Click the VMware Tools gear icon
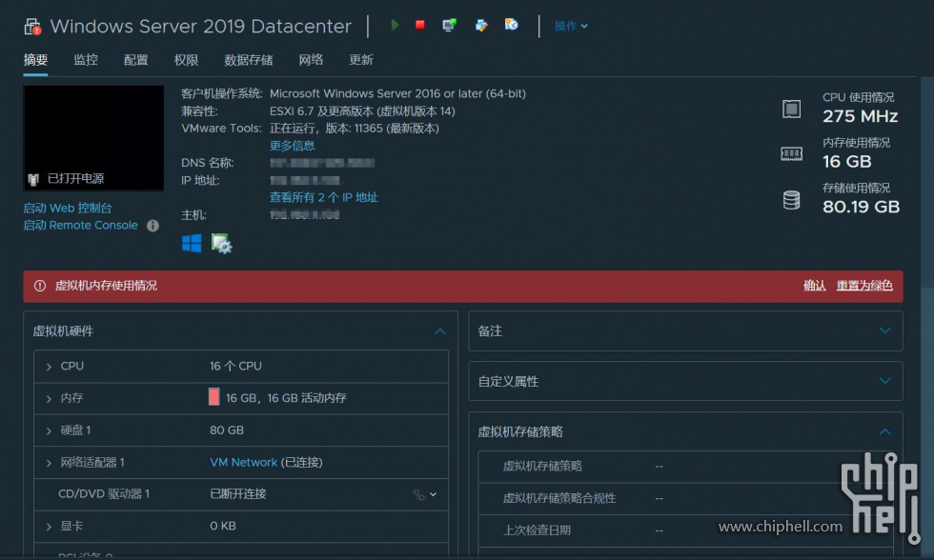 (221, 244)
